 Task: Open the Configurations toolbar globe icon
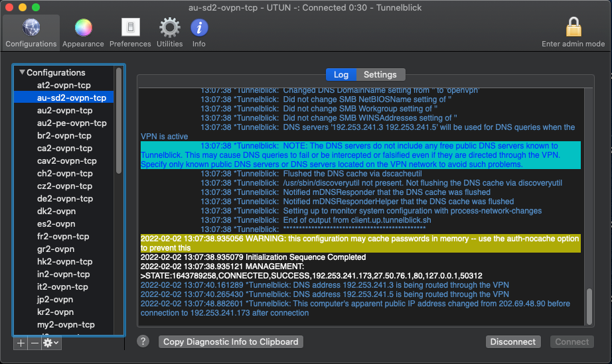click(31, 28)
